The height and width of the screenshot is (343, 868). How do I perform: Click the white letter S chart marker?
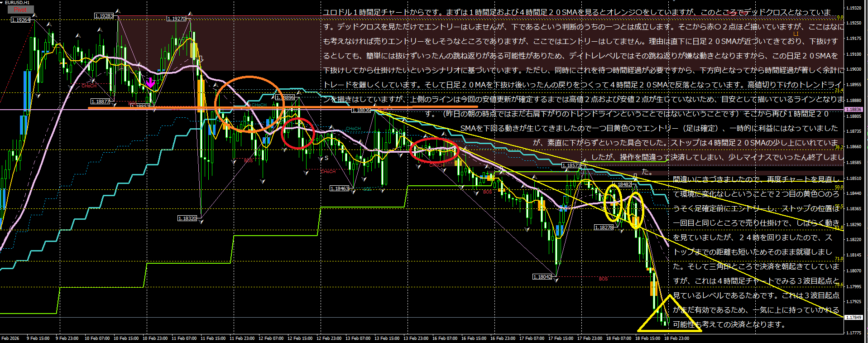coord(326,158)
